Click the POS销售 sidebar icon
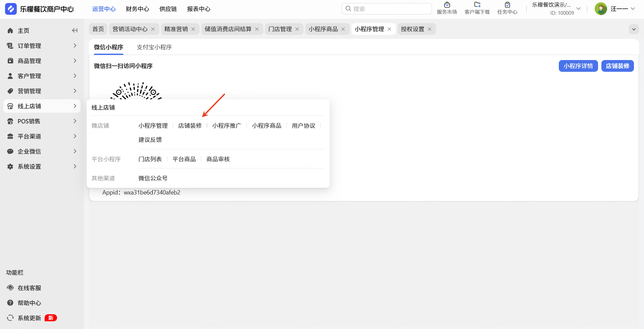This screenshot has height=329, width=644. click(x=10, y=121)
